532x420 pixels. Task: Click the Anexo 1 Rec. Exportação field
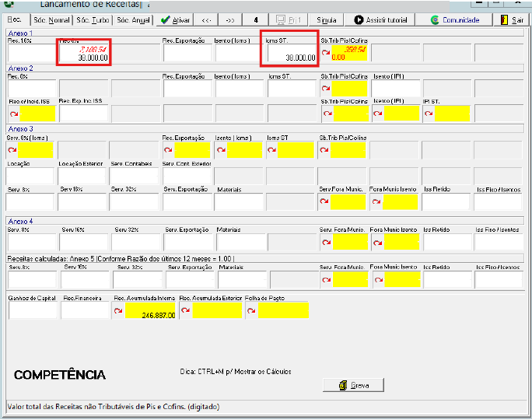coord(187,53)
